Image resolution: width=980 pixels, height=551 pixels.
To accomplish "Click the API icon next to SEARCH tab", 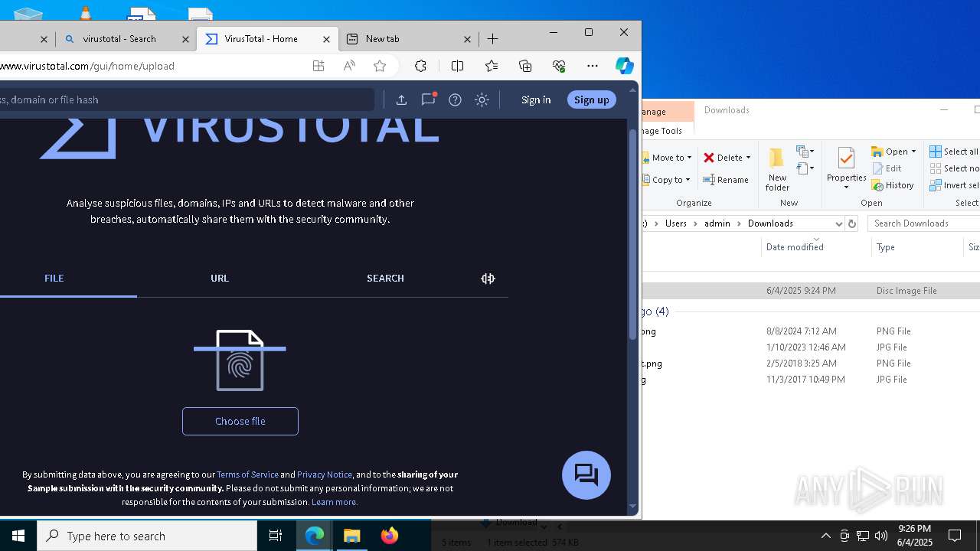I will (488, 279).
